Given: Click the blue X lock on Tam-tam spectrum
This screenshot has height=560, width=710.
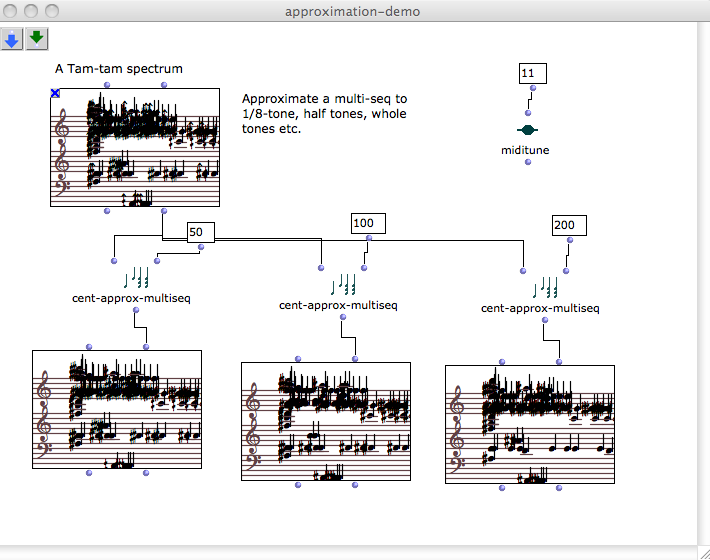Looking at the screenshot, I should click(56, 93).
